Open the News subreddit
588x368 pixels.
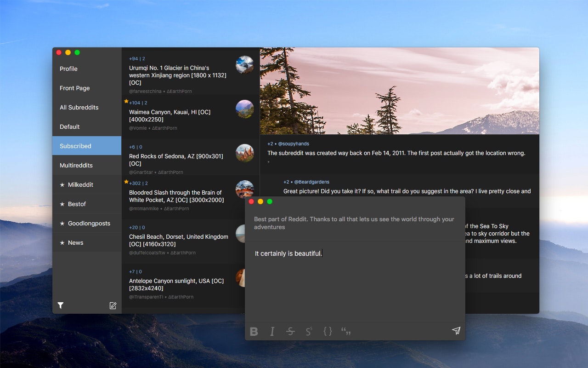point(87,242)
